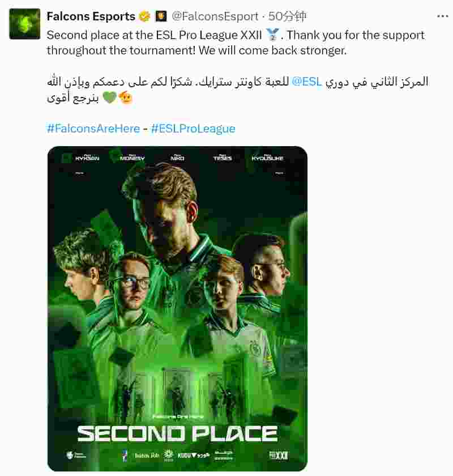Screen dimensions: 453x476
Task: Click the affiliate badge next to name
Action: (161, 16)
